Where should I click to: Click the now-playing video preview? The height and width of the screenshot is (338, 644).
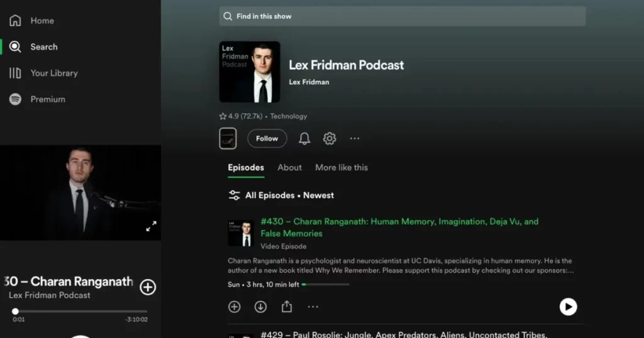coord(80,192)
